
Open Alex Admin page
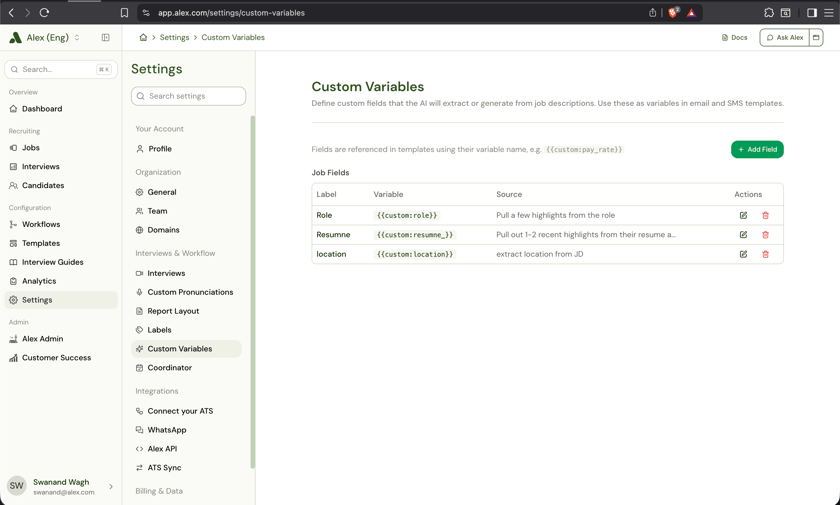(x=61, y=339)
